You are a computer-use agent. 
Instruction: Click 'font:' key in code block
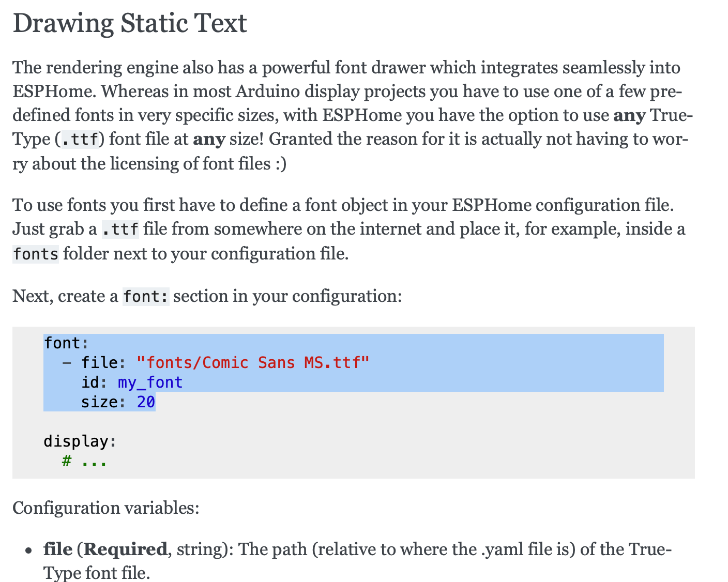[x=66, y=343]
